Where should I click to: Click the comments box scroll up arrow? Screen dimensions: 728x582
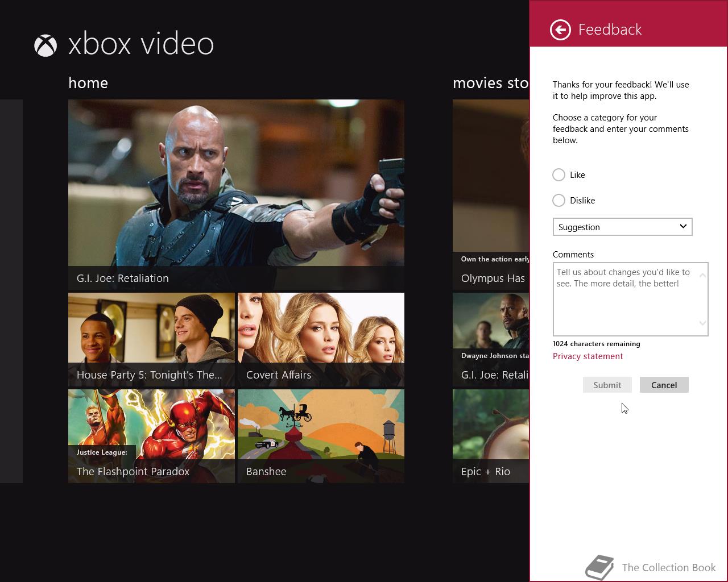click(x=702, y=276)
